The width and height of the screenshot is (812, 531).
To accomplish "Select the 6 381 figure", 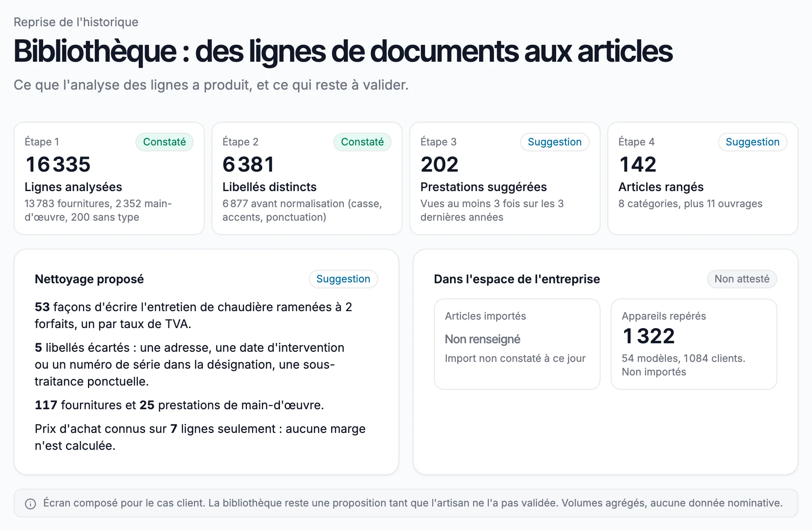I will point(249,164).
